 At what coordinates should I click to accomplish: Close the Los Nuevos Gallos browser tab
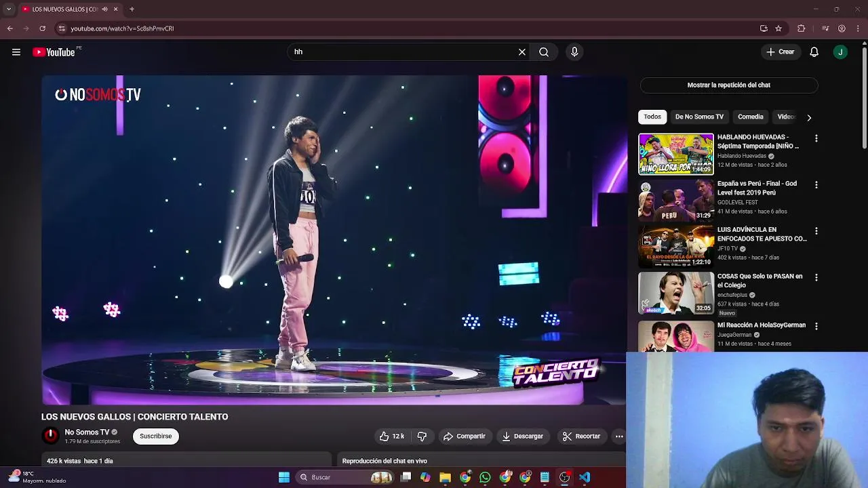click(115, 9)
